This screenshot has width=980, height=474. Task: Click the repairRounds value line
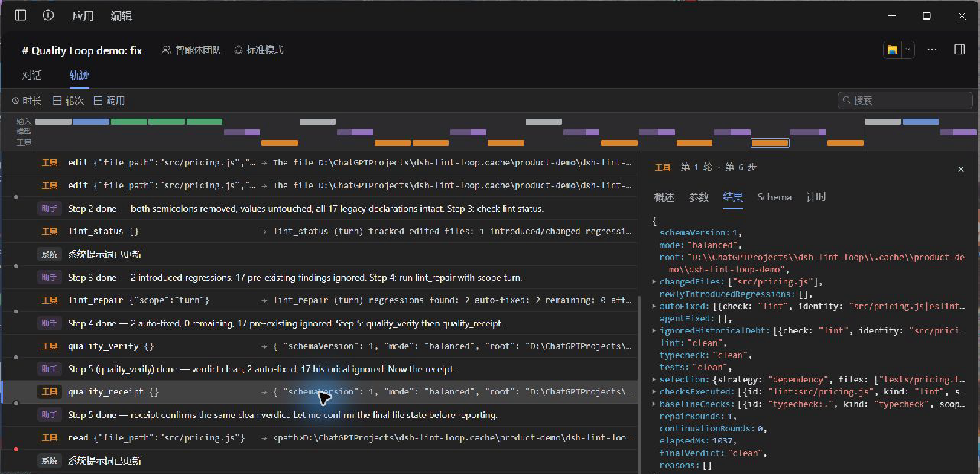coord(698,417)
